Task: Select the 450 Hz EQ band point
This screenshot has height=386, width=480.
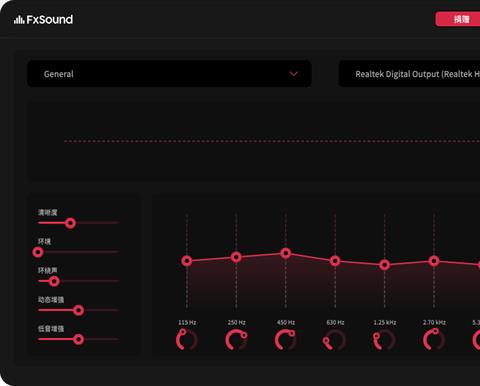Action: [286, 253]
